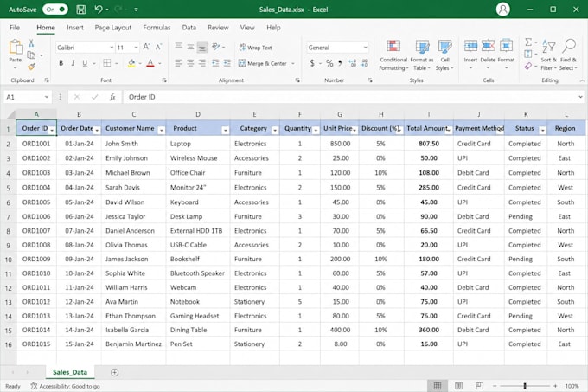Click AutoSum sigma icon

(528, 42)
